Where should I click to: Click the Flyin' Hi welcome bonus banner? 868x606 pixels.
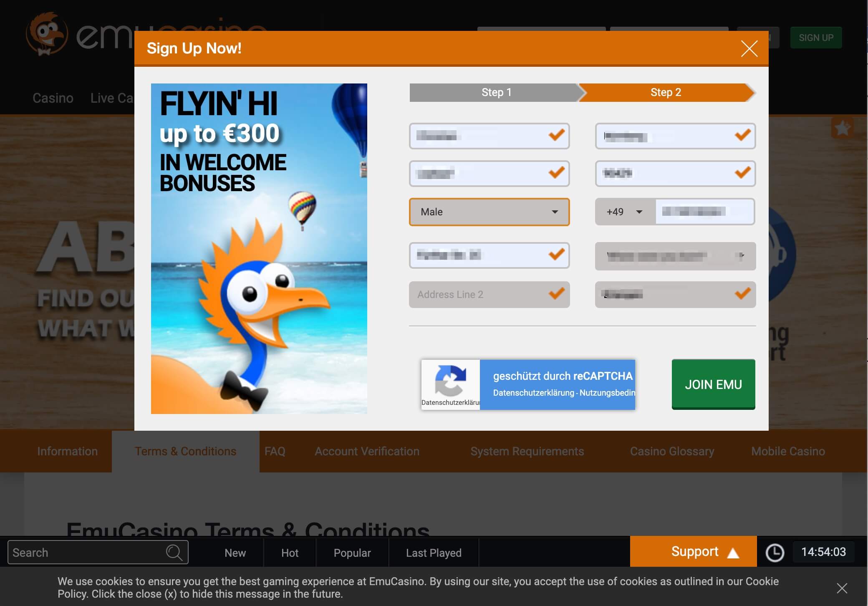pyautogui.click(x=259, y=249)
